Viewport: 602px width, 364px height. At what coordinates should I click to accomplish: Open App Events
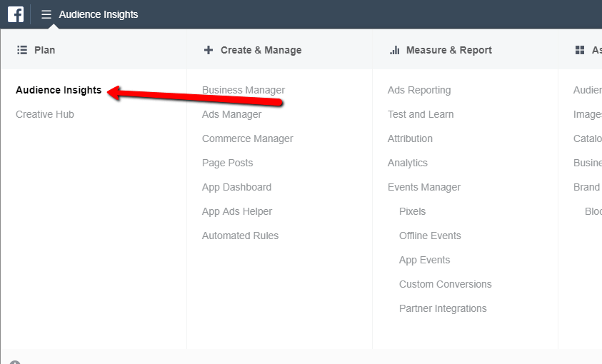click(x=424, y=260)
